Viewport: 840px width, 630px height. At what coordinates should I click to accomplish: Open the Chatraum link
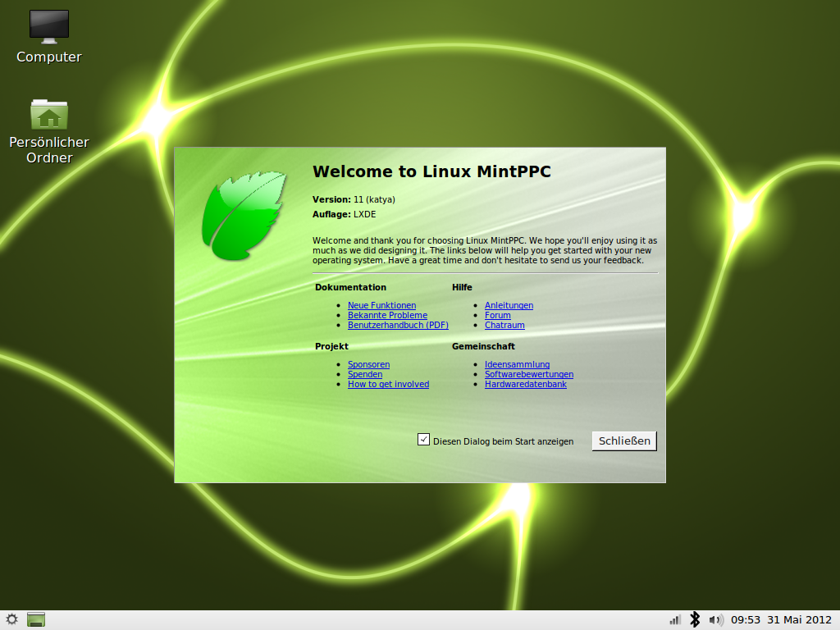coord(504,325)
